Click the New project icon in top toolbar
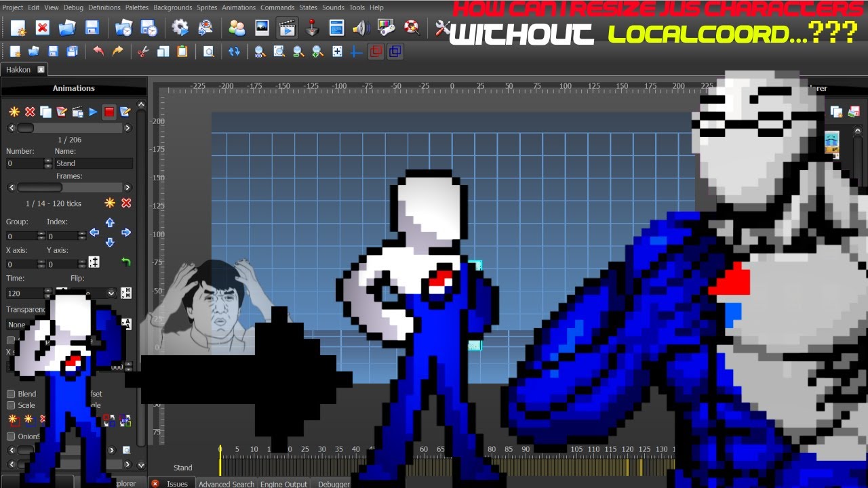The width and height of the screenshot is (868, 488). 18,28
